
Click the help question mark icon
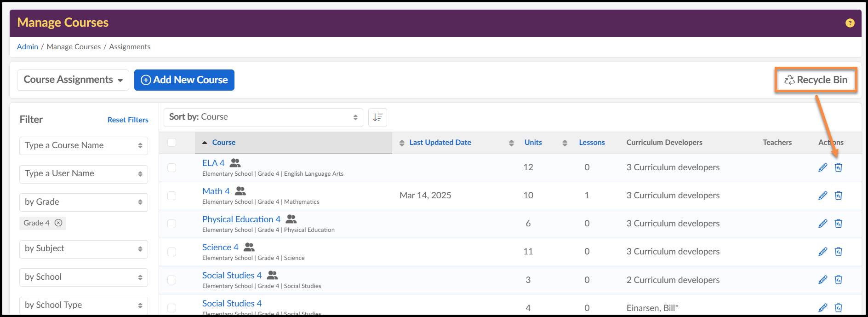pos(850,23)
